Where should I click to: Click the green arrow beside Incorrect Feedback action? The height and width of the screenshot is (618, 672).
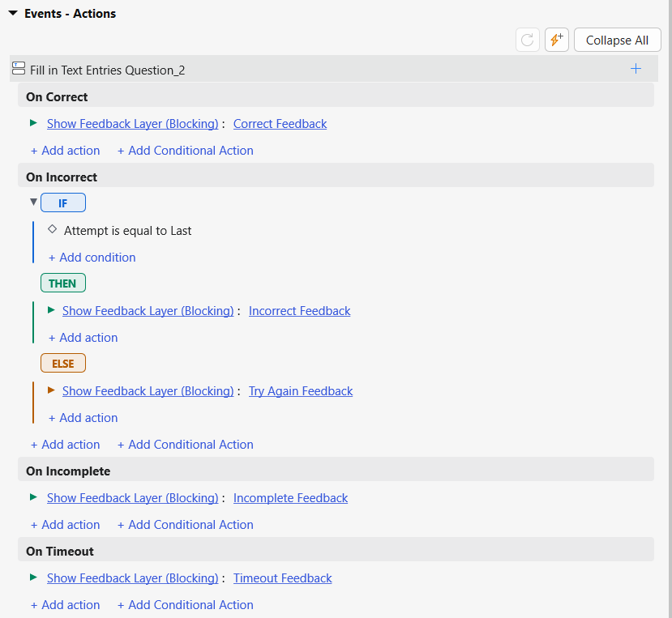(51, 310)
